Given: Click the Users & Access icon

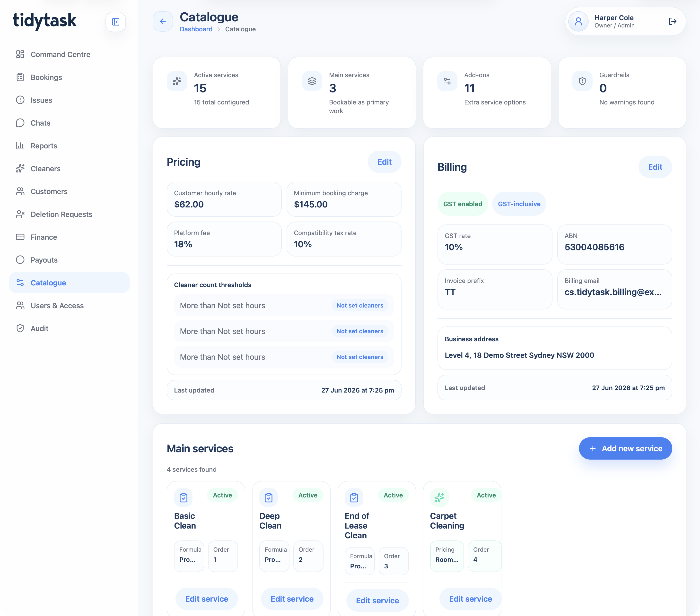Looking at the screenshot, I should [20, 305].
